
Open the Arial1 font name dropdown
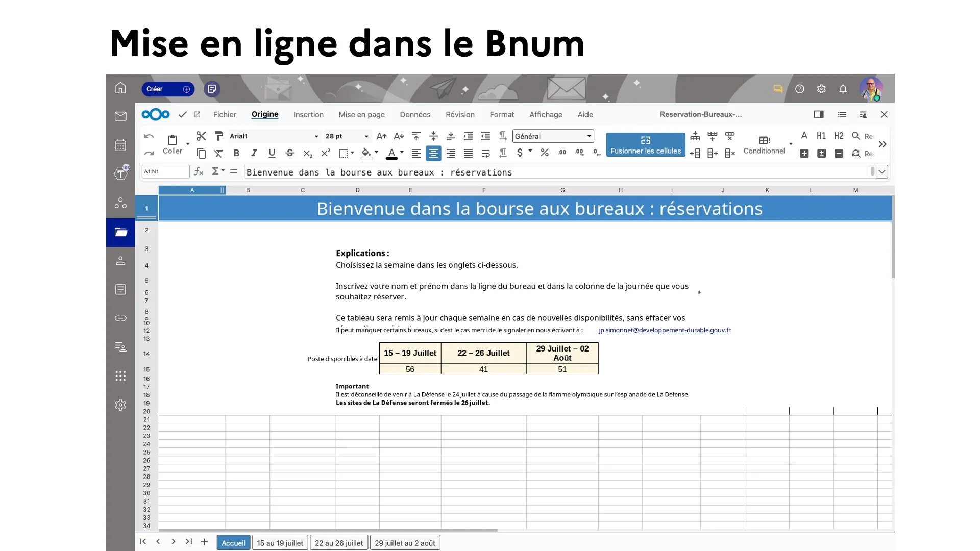[316, 136]
